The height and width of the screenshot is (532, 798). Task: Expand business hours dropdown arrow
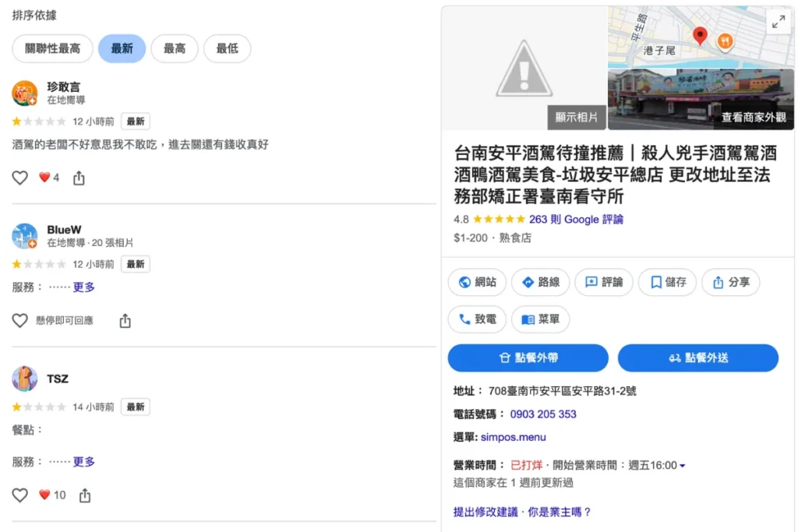coord(683,465)
